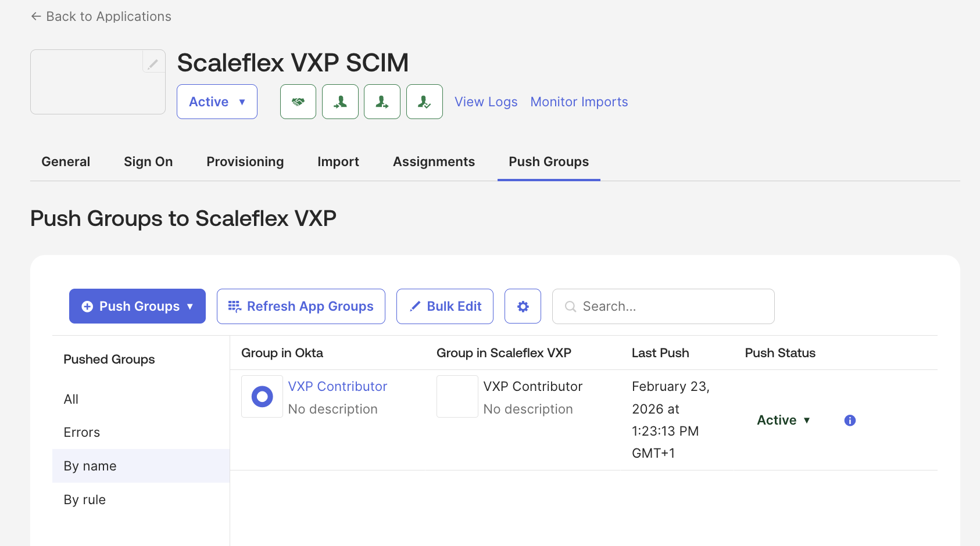Screen dimensions: 980x546
Task: Click the info icon beside push status
Action: pos(850,421)
